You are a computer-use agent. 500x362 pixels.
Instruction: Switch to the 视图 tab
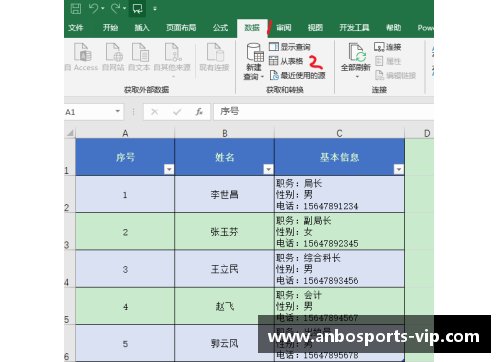click(x=315, y=28)
